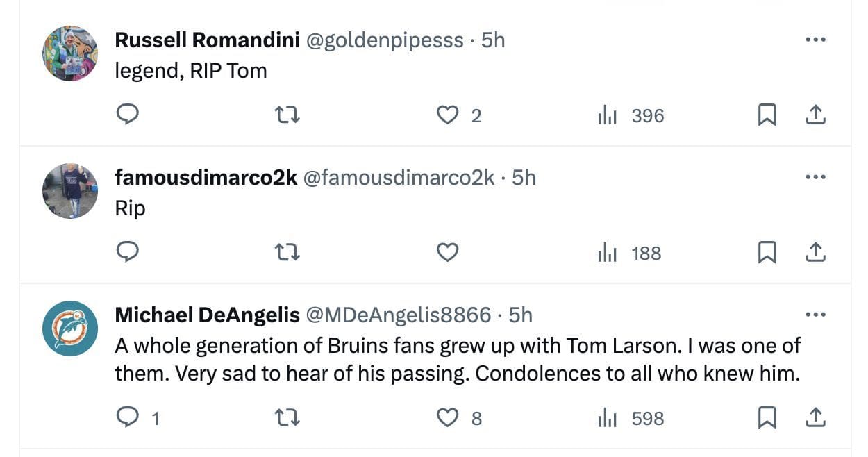This screenshot has height=457, width=868.
Task: Like the "legend, RIP Tom" tweet
Action: click(448, 115)
